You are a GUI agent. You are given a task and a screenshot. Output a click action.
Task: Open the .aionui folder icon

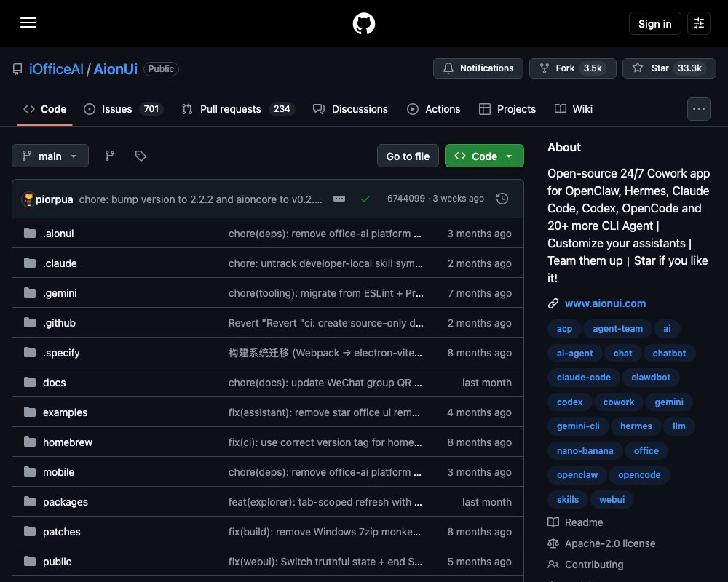tap(30, 233)
